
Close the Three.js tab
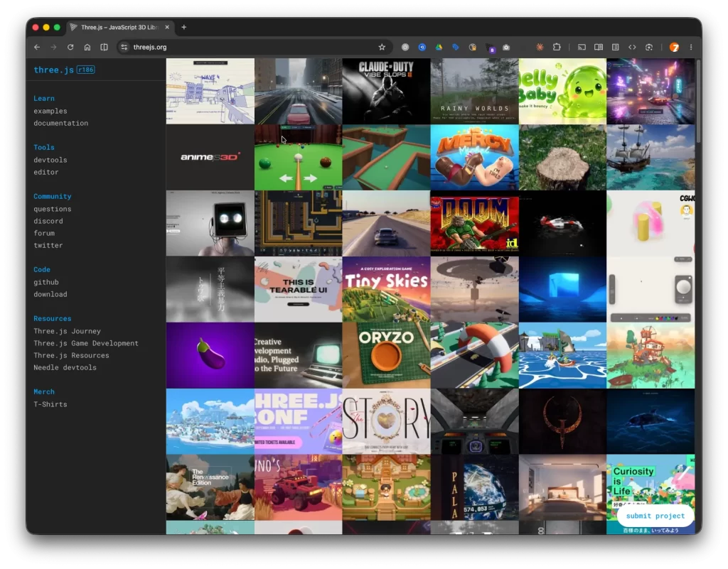(167, 27)
